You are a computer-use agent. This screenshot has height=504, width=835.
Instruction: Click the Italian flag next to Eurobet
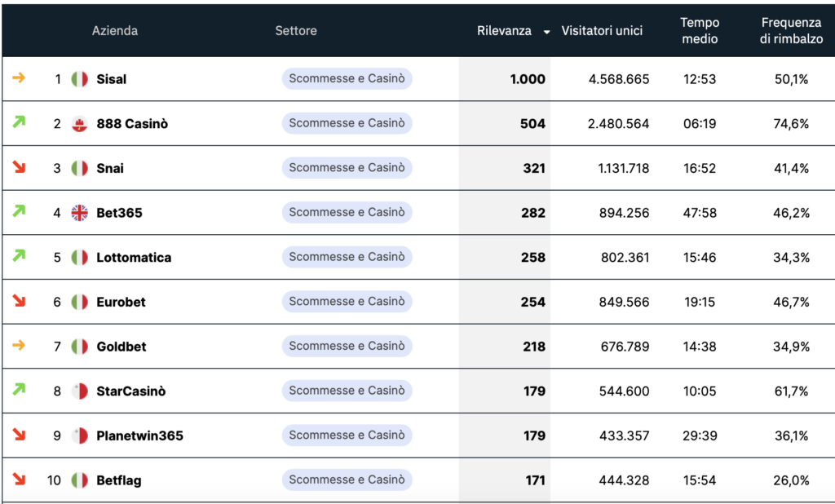tap(79, 302)
